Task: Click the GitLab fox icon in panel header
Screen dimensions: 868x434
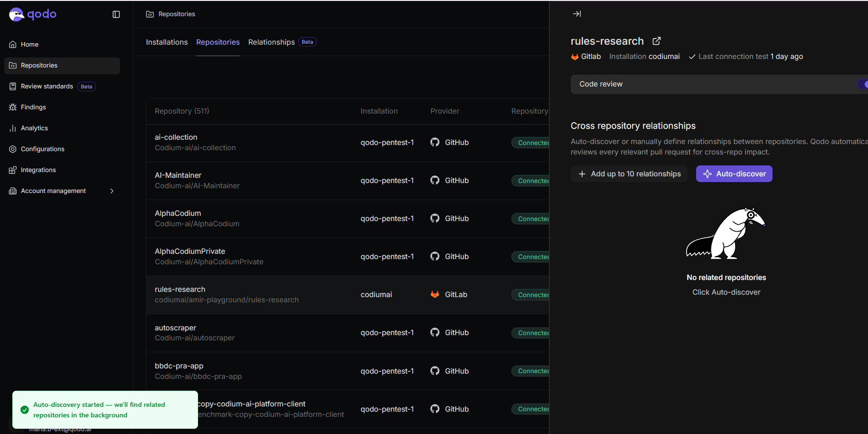Action: click(575, 57)
